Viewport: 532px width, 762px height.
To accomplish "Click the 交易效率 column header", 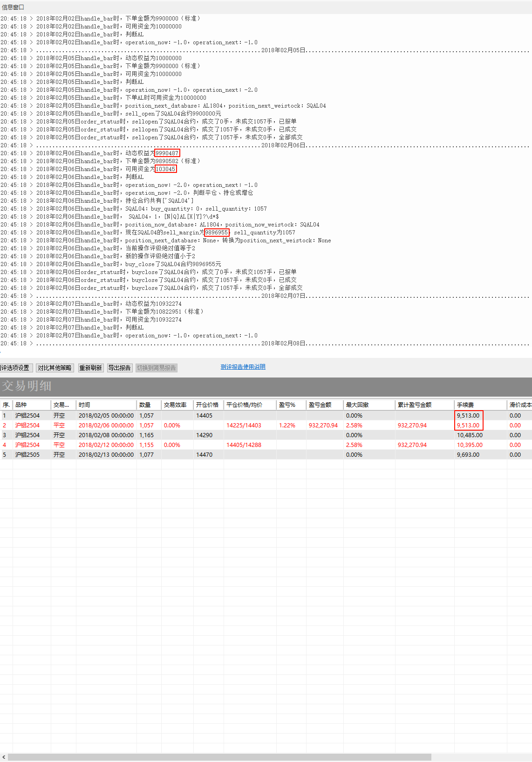I will click(177, 405).
